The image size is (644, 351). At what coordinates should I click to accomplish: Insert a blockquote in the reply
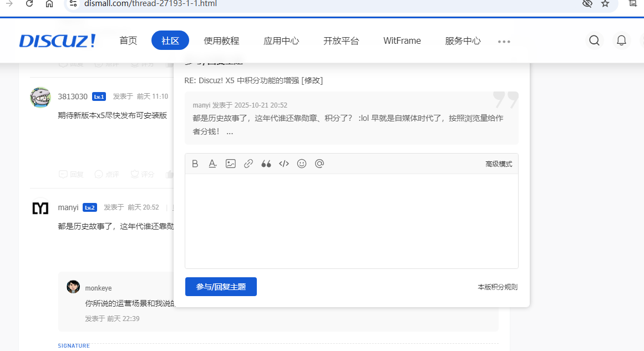click(266, 163)
